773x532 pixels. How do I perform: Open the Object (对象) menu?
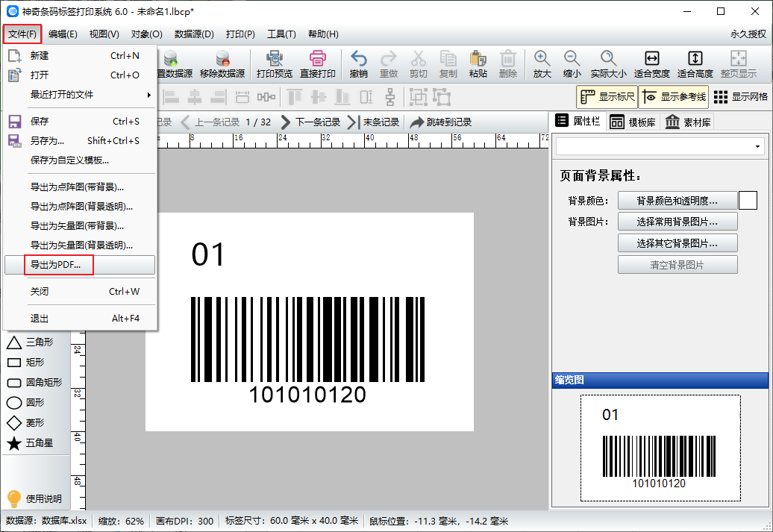click(x=146, y=34)
